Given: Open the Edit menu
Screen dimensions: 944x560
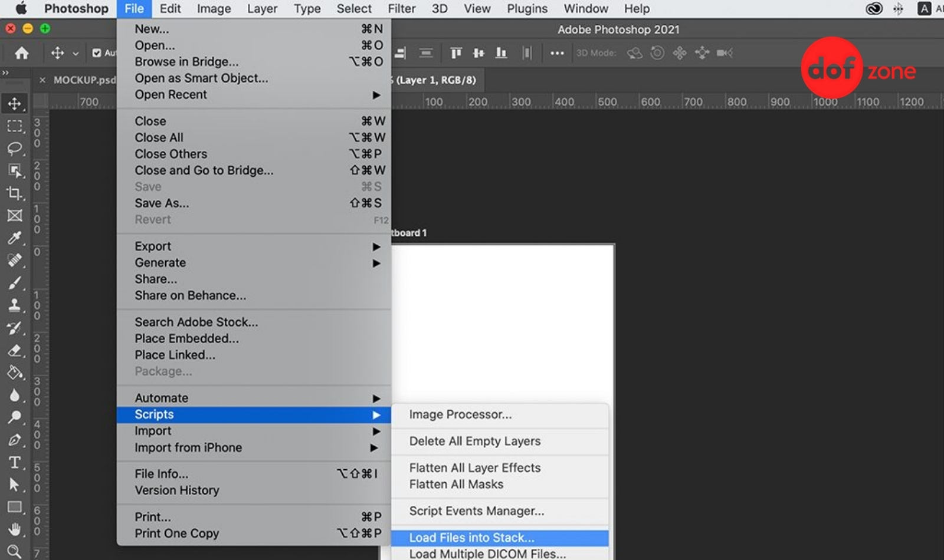Looking at the screenshot, I should coord(170,9).
